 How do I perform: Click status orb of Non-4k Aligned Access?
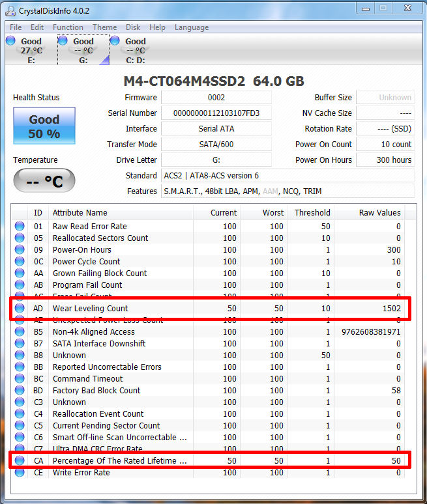coord(20,331)
